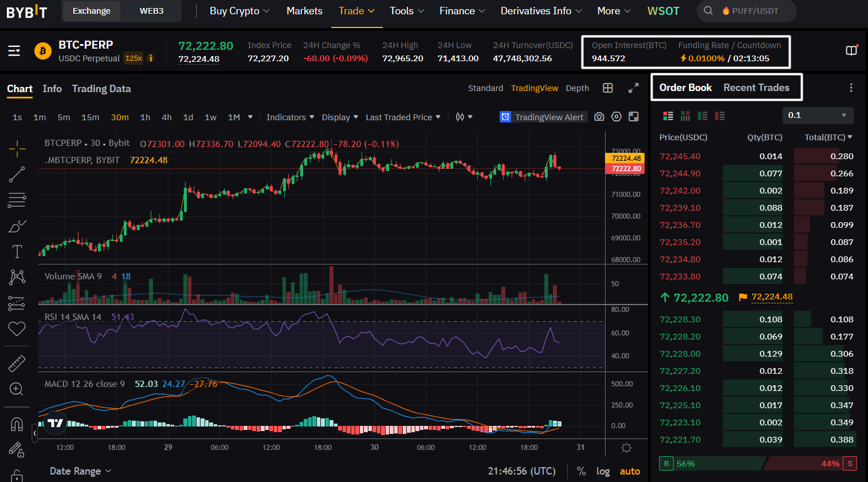Select the trend line drawing tool

coord(17,175)
